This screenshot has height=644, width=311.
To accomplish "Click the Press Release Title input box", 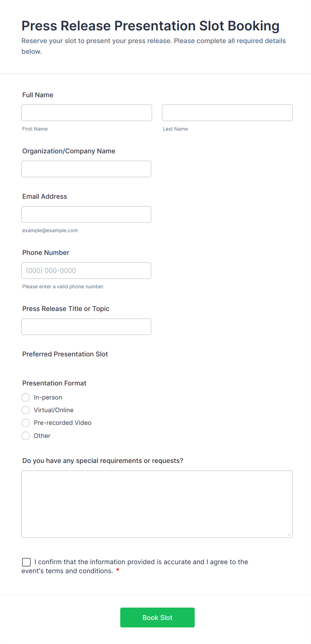I will coord(86,327).
